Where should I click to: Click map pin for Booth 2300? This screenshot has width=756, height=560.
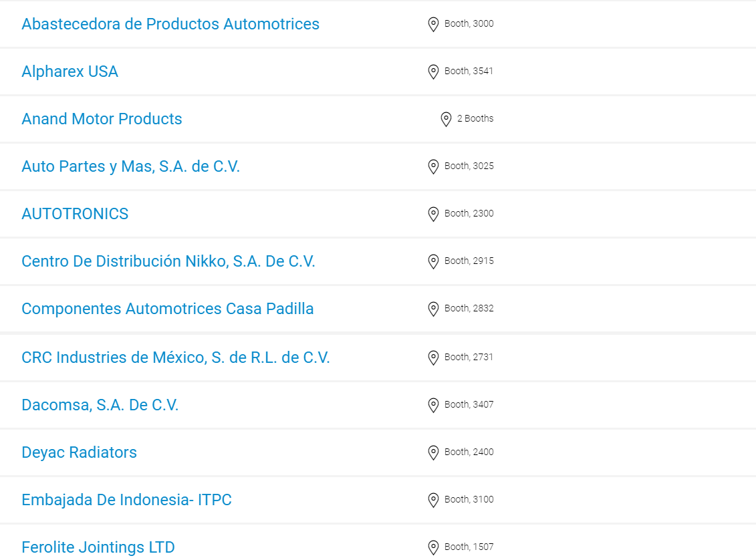(433, 214)
